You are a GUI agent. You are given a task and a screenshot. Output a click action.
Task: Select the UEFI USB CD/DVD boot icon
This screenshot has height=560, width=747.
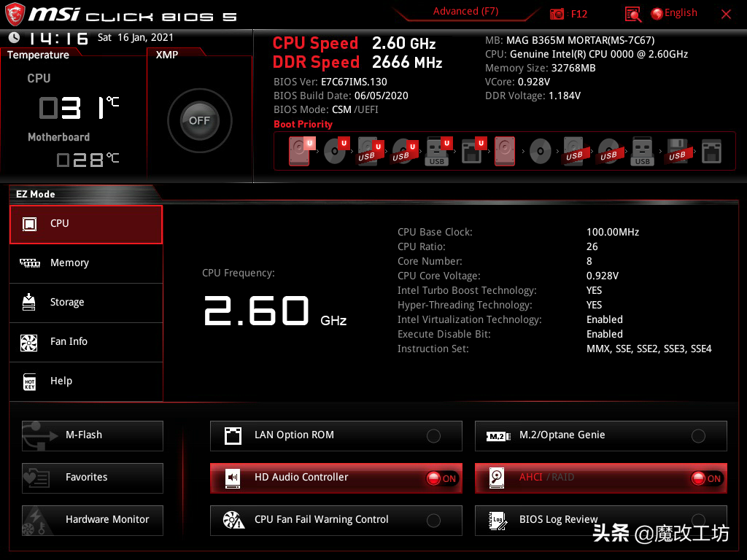pyautogui.click(x=404, y=151)
